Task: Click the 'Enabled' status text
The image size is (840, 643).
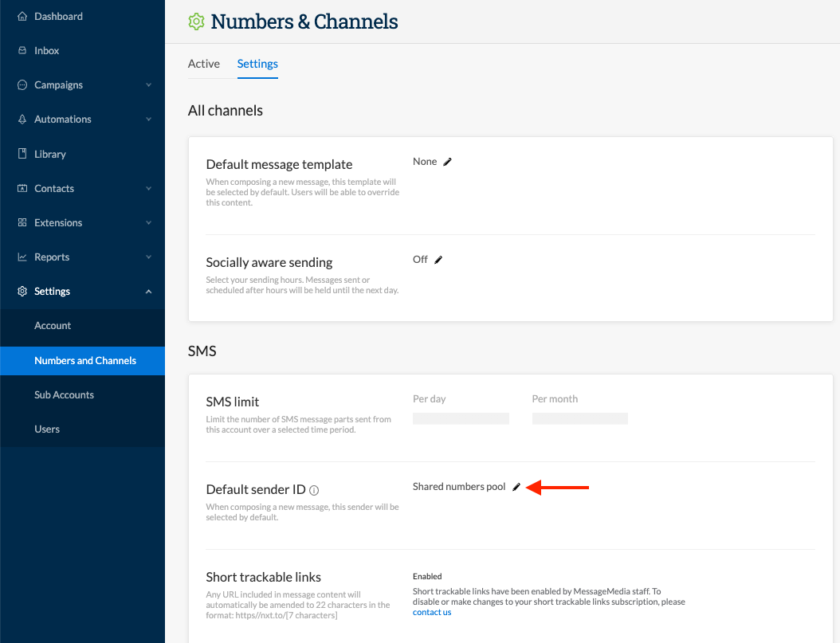Action: (427, 576)
